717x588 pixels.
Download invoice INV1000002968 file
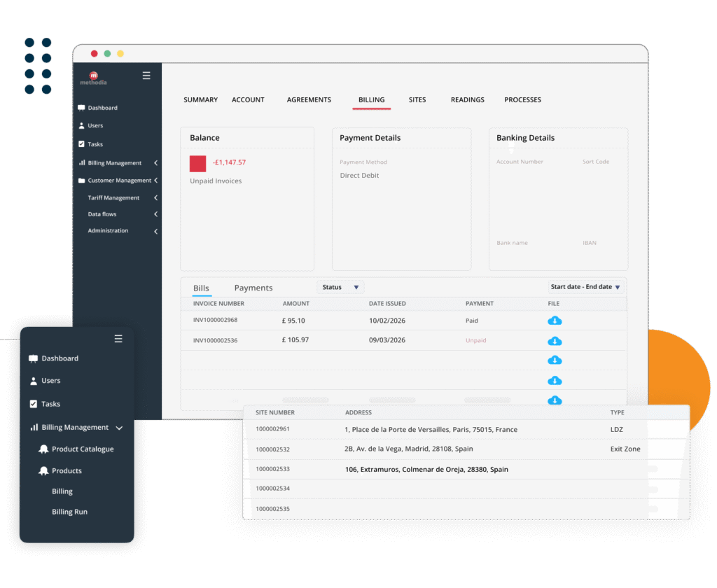[x=555, y=321]
